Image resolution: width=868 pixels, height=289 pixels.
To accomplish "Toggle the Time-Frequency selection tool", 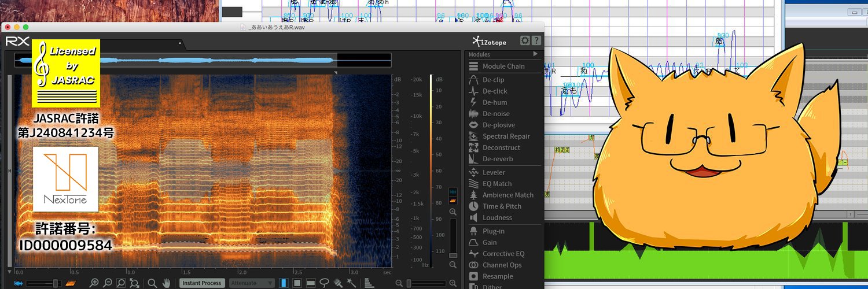I will 297,283.
